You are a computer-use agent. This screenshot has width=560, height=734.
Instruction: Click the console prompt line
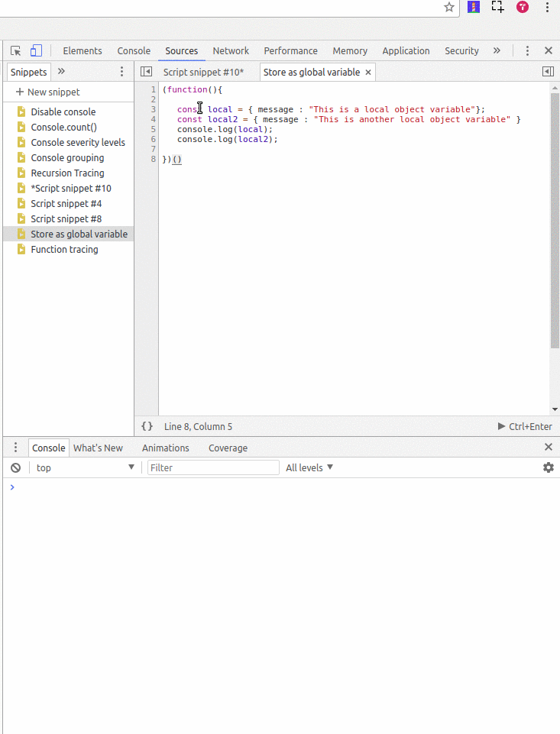(281, 487)
